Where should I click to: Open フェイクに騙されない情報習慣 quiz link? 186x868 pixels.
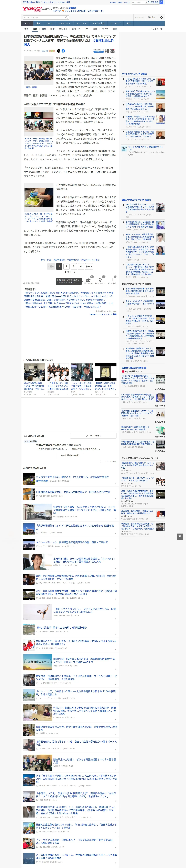[x=146, y=149]
